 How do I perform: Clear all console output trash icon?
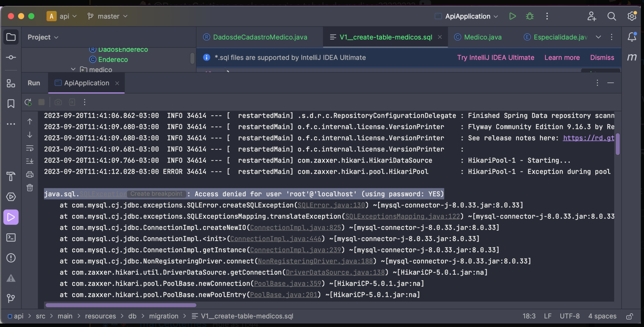pyautogui.click(x=30, y=188)
